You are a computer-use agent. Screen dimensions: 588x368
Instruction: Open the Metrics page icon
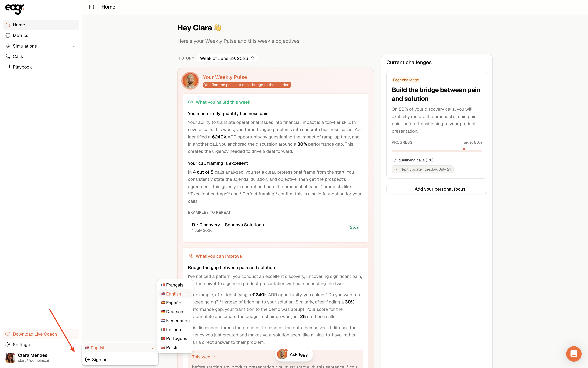8,35
